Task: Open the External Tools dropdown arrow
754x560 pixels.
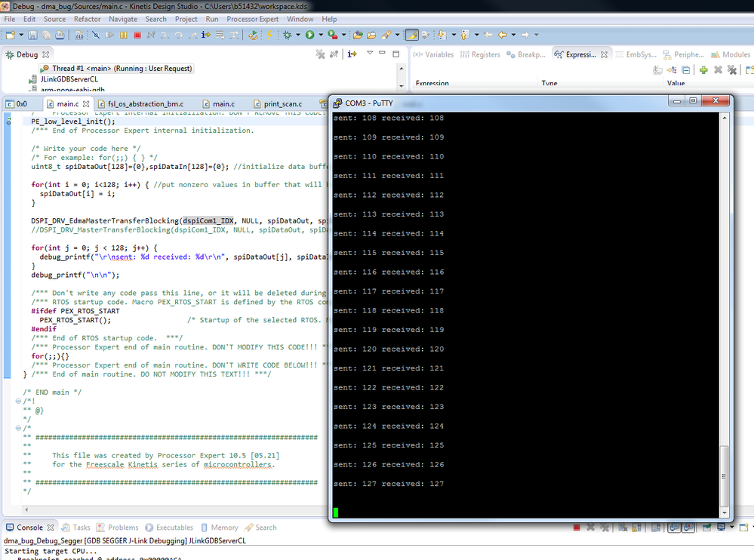Action: pos(343,35)
